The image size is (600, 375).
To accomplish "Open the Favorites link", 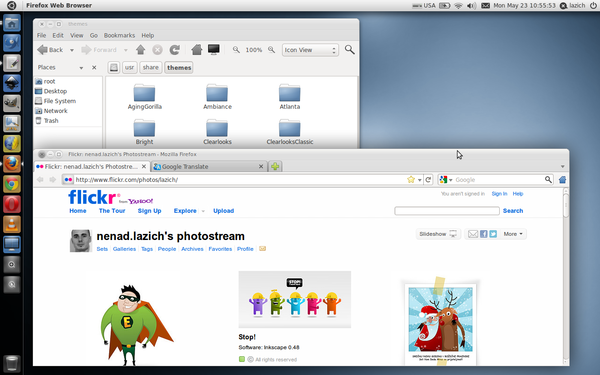I will 220,249.
